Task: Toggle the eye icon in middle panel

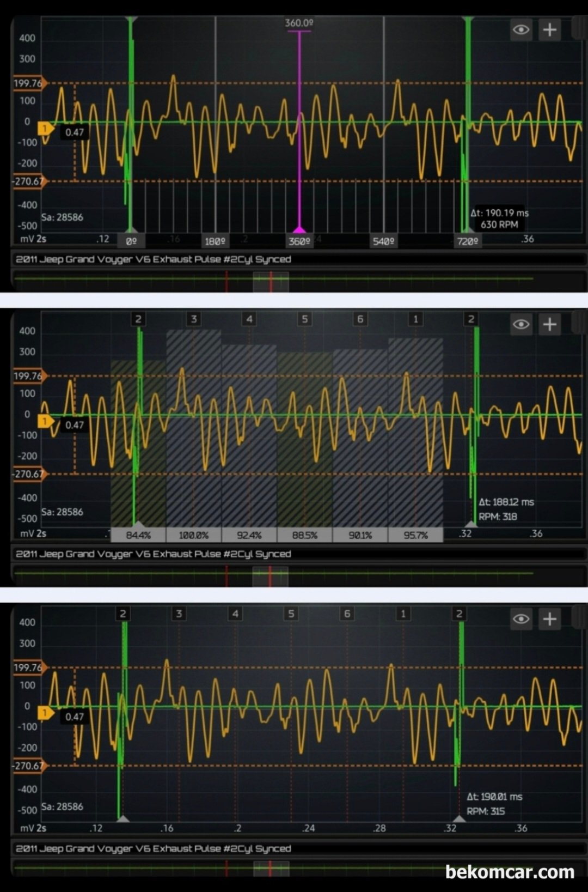Action: [521, 324]
